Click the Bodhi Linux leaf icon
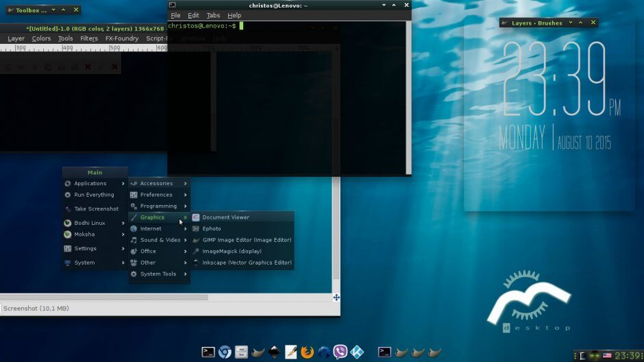The image size is (644, 362). tap(68, 223)
